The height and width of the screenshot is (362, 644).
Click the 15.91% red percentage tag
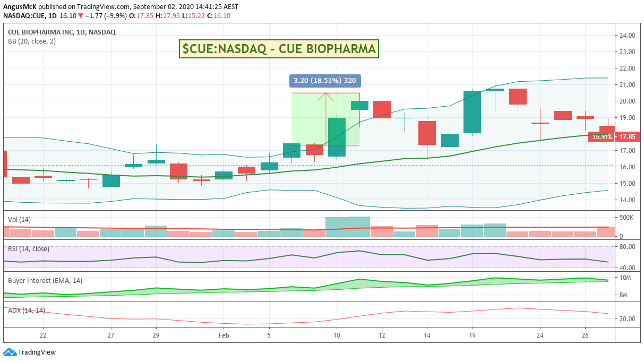(602, 136)
